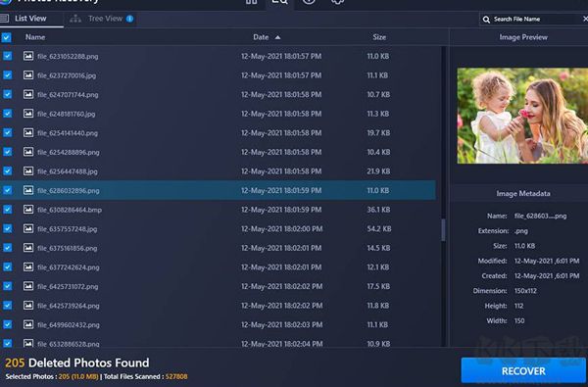The image size is (588, 387).
Task: Click image icon of file_6231052288.png
Action: tap(28, 56)
